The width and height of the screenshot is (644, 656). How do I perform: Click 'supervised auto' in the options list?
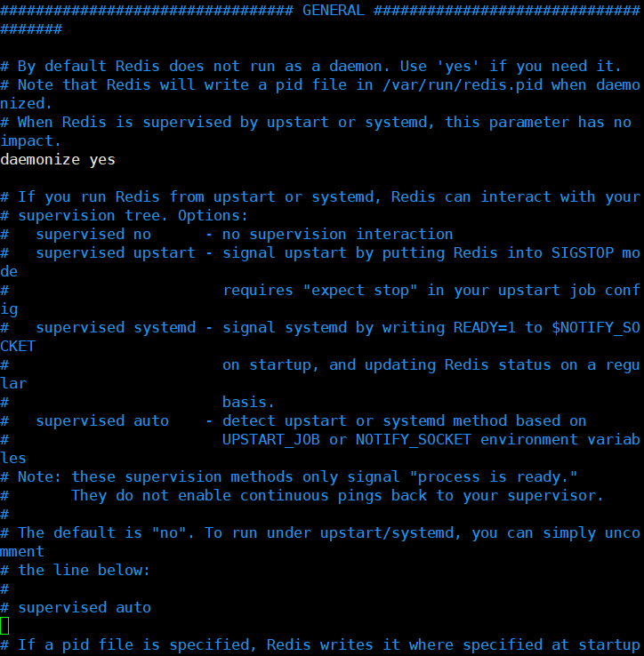click(x=102, y=420)
